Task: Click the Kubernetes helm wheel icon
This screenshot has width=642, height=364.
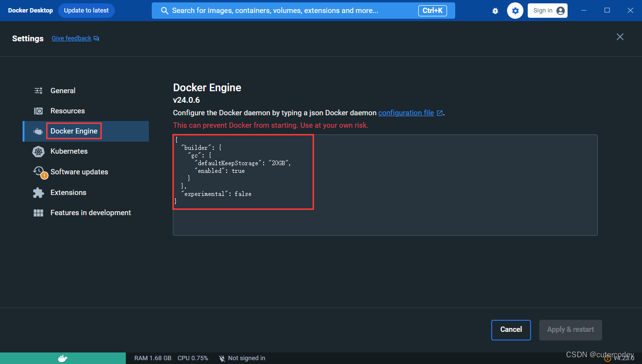Action: click(38, 151)
